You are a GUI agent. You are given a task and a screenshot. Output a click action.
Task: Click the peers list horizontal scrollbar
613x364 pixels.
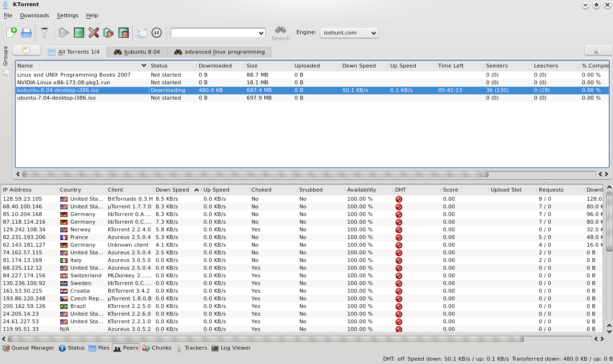(x=265, y=339)
